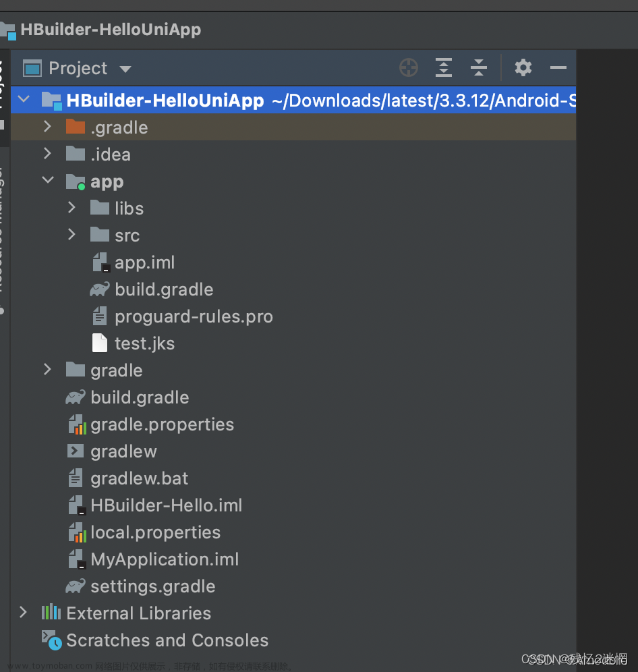Viewport: 638px width, 672px height.
Task: Expand the .idea folder chevron
Action: [x=47, y=153]
